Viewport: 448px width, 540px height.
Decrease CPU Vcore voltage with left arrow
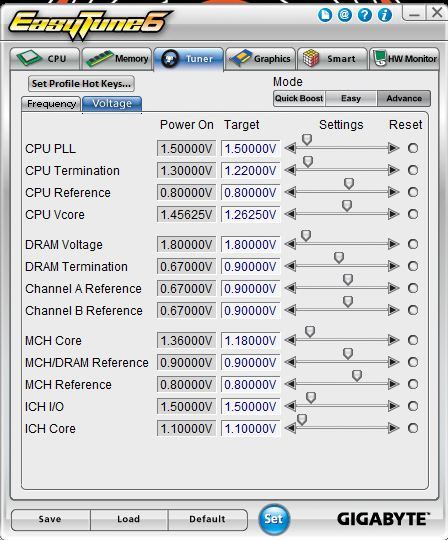(291, 214)
